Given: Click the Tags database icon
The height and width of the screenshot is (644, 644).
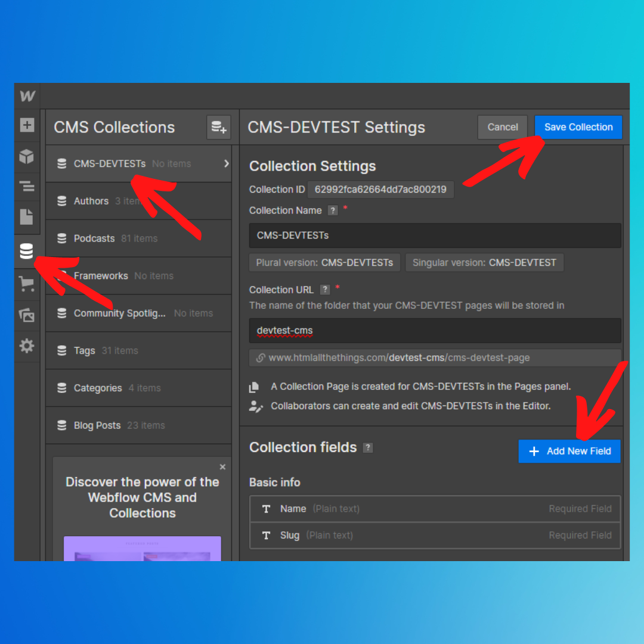Looking at the screenshot, I should [61, 351].
